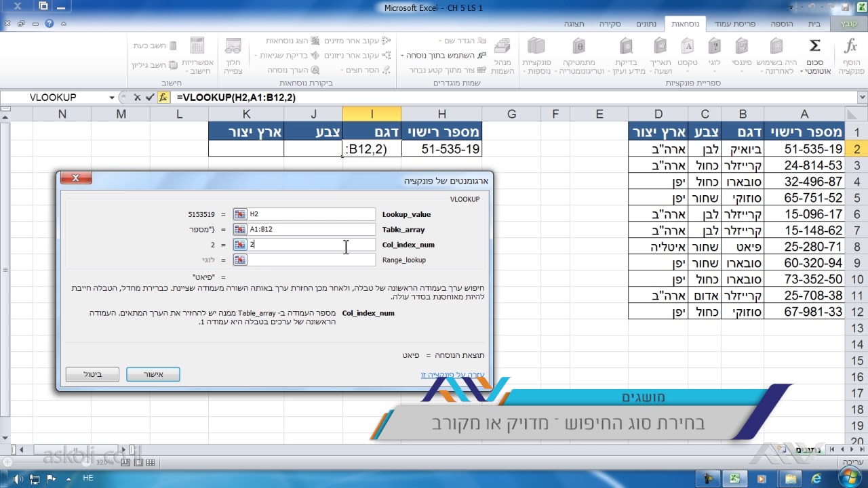Click Define Name in the ribbon
Screen dimensions: 868x488
point(462,41)
